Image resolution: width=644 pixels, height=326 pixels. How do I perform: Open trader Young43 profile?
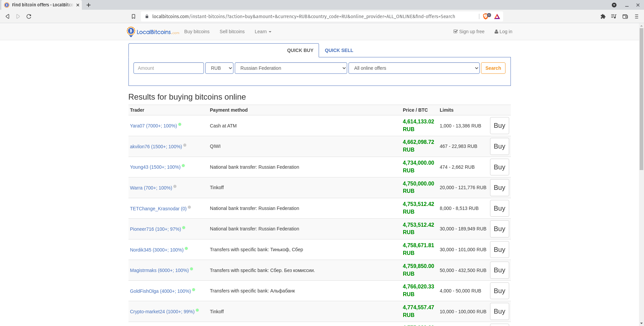pyautogui.click(x=155, y=167)
